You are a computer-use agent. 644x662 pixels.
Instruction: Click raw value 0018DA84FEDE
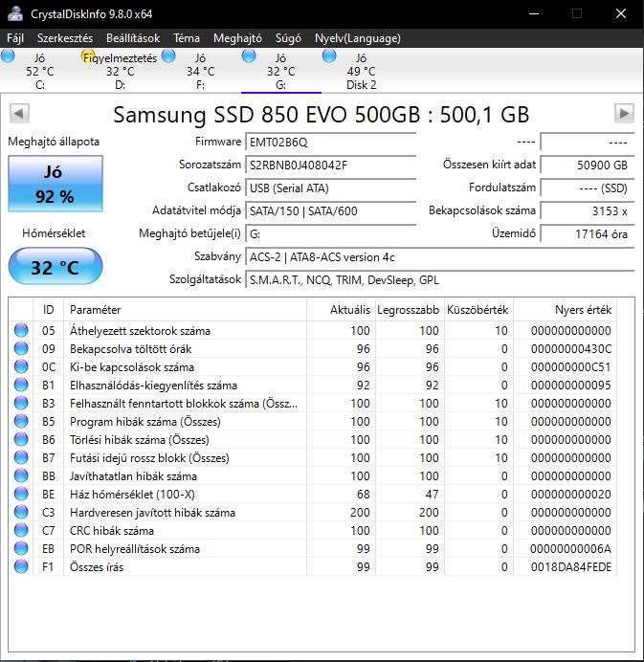(x=571, y=566)
